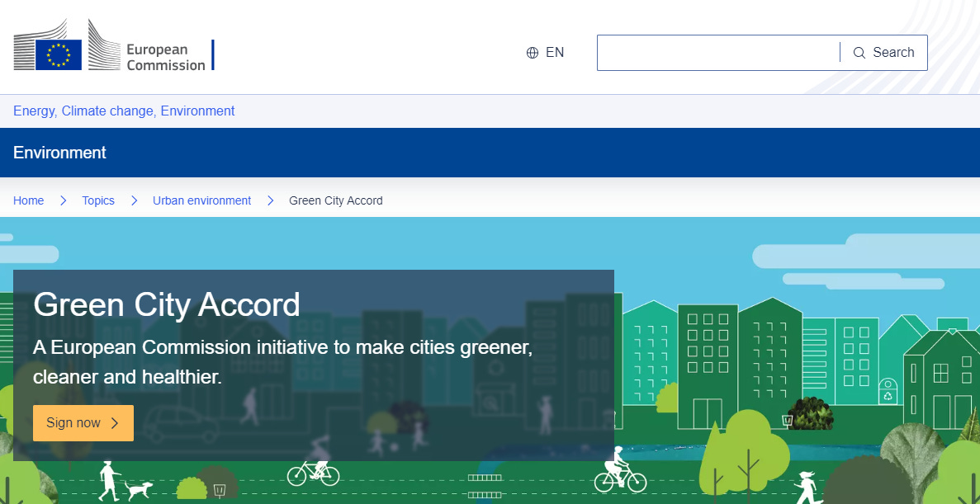Go to Home breadcrumb
The width and height of the screenshot is (980, 504).
(29, 200)
